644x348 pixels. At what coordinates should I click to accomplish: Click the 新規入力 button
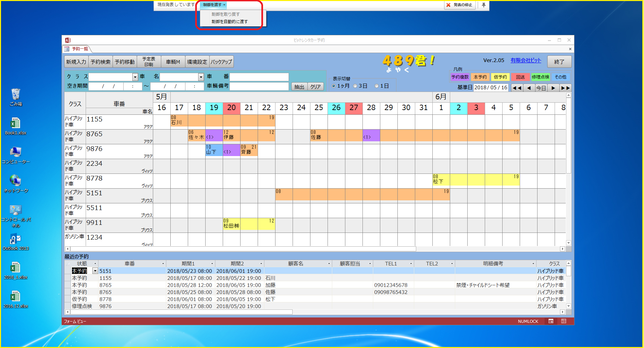tap(76, 62)
